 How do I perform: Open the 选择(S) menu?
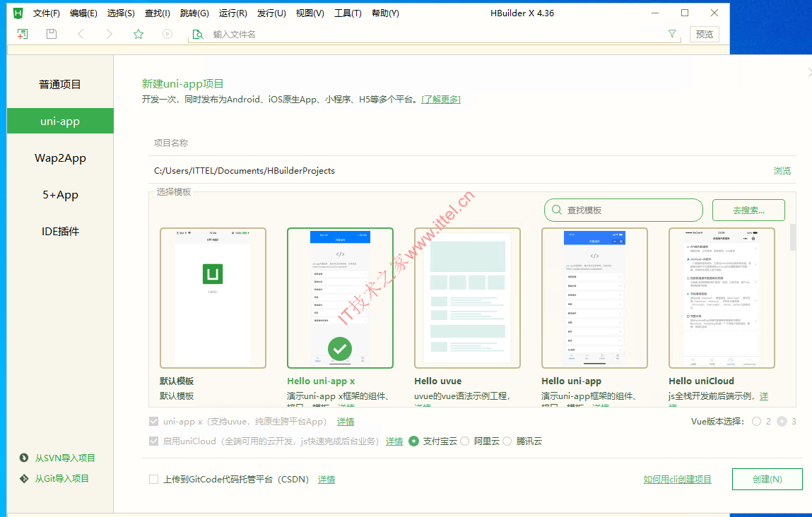point(121,13)
